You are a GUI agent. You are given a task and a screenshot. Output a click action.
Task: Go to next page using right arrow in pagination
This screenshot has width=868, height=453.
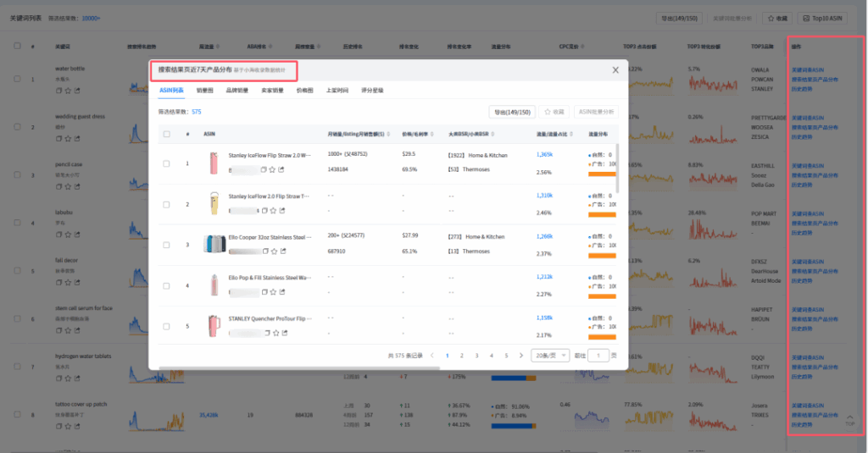(520, 356)
